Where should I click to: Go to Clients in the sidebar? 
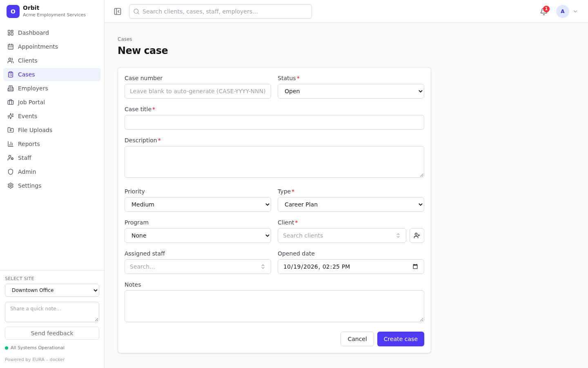(x=52, y=61)
